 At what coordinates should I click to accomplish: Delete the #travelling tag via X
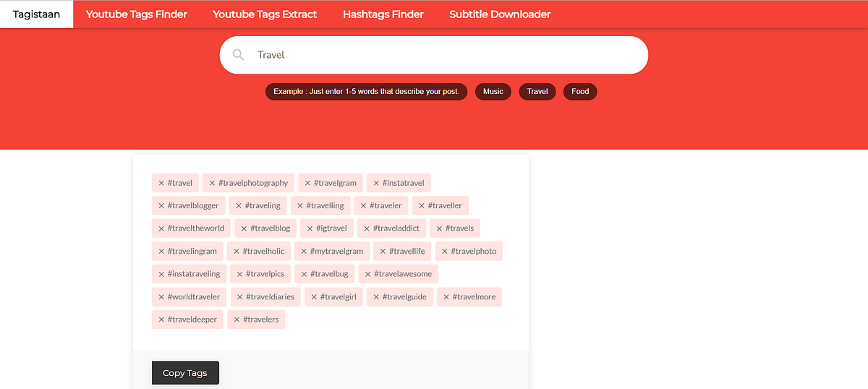point(300,205)
